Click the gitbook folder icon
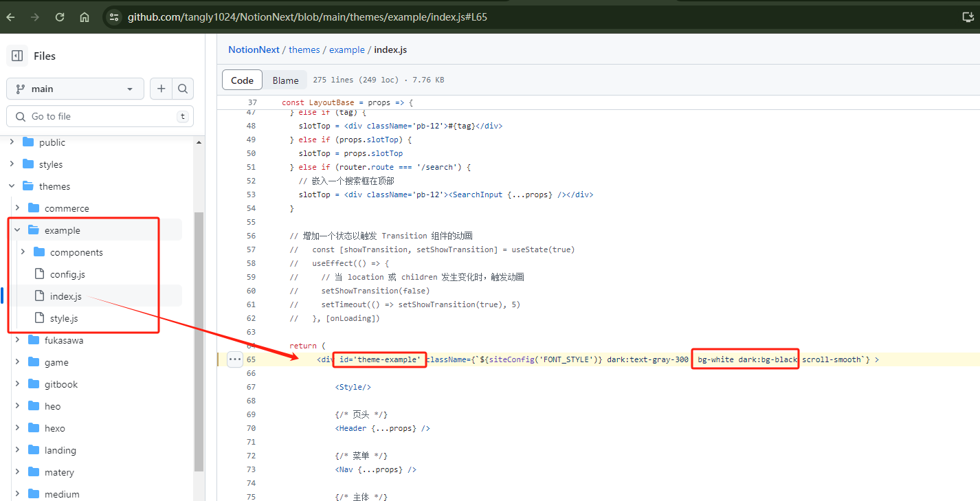Screen dimensions: 980x501 (x=34, y=384)
